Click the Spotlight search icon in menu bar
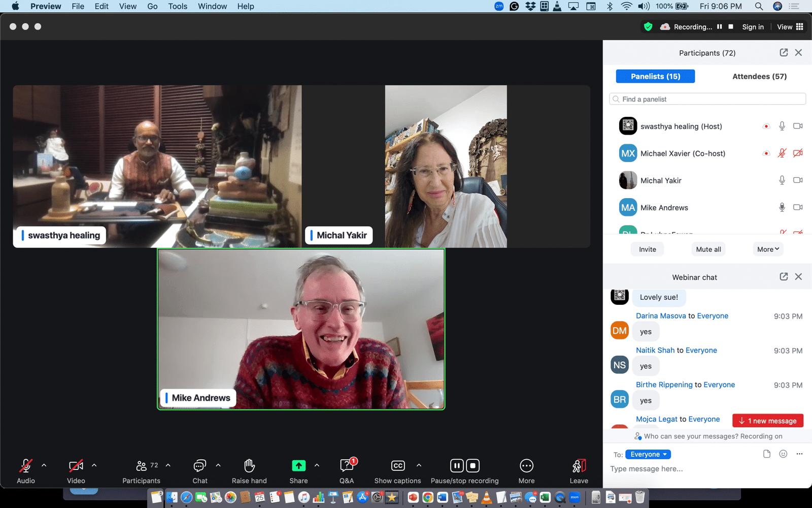The width and height of the screenshot is (812, 508). (x=759, y=6)
